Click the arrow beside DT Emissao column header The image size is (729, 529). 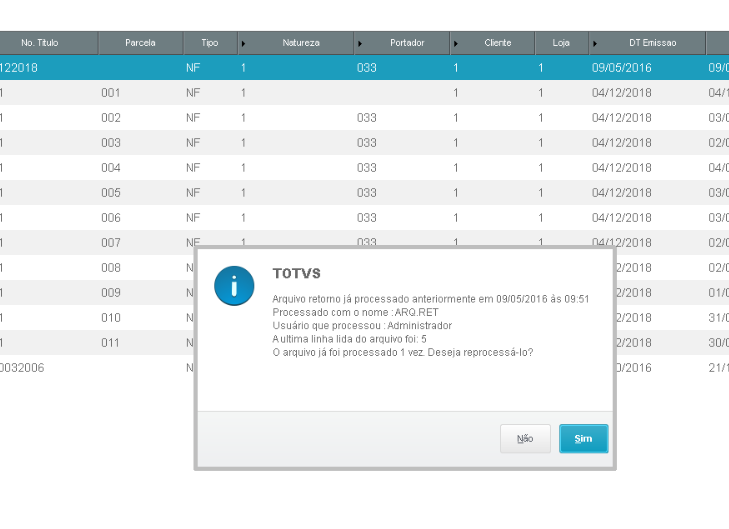point(595,44)
